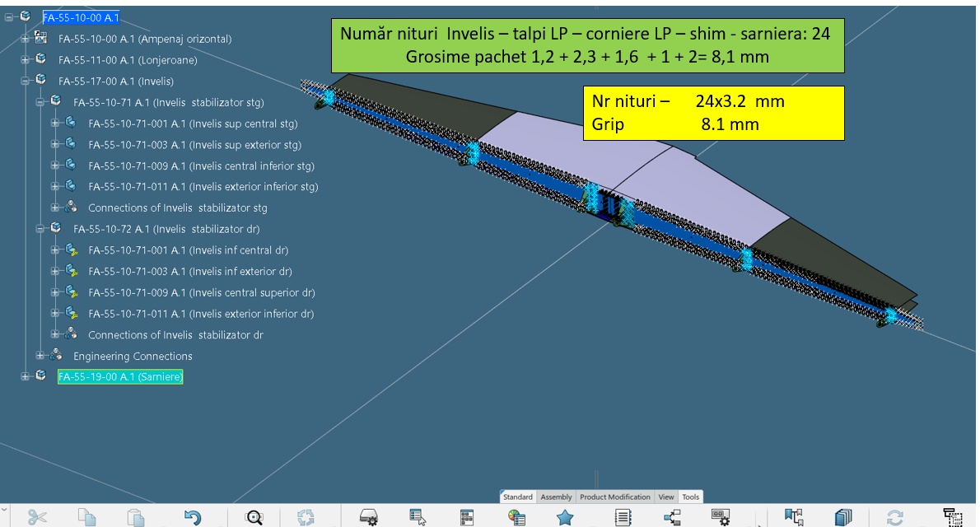Click the Paste clipboard icon
The image size is (980, 527).
136,517
